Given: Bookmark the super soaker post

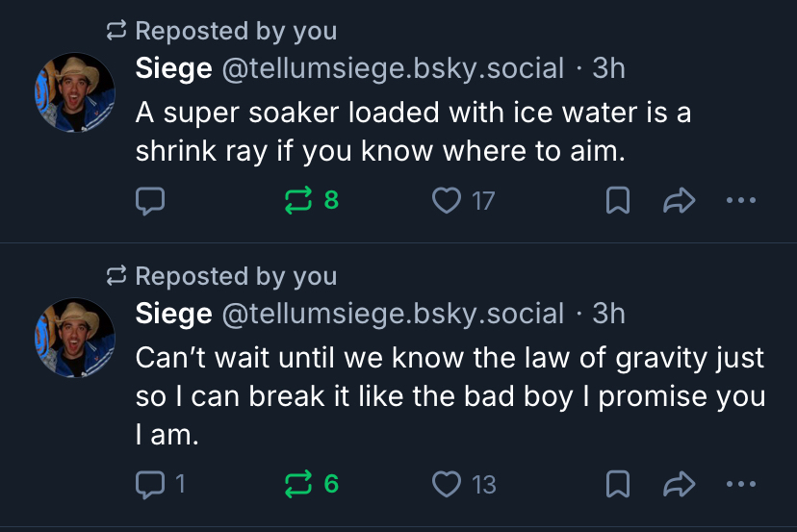Looking at the screenshot, I should (x=620, y=200).
